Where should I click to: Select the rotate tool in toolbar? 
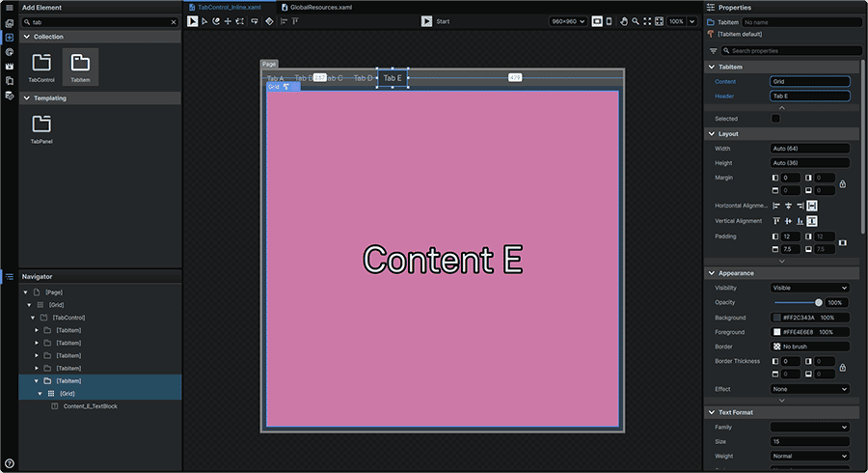click(216, 21)
